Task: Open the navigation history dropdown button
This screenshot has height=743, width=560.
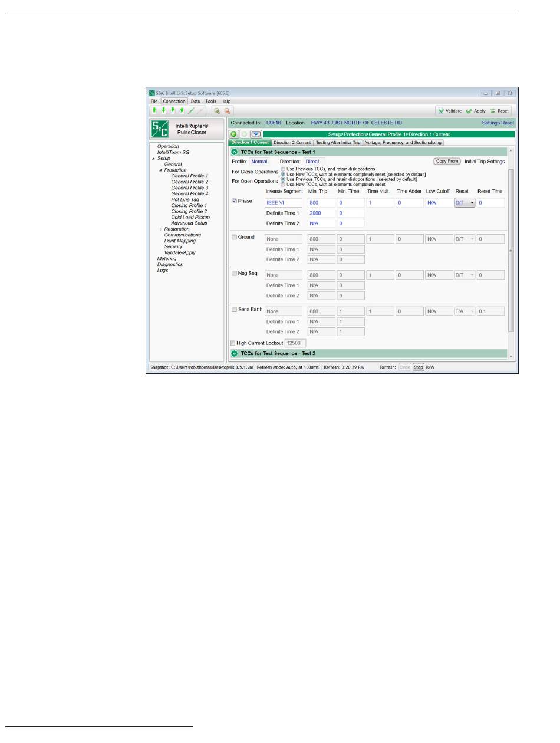Action: tap(256, 134)
